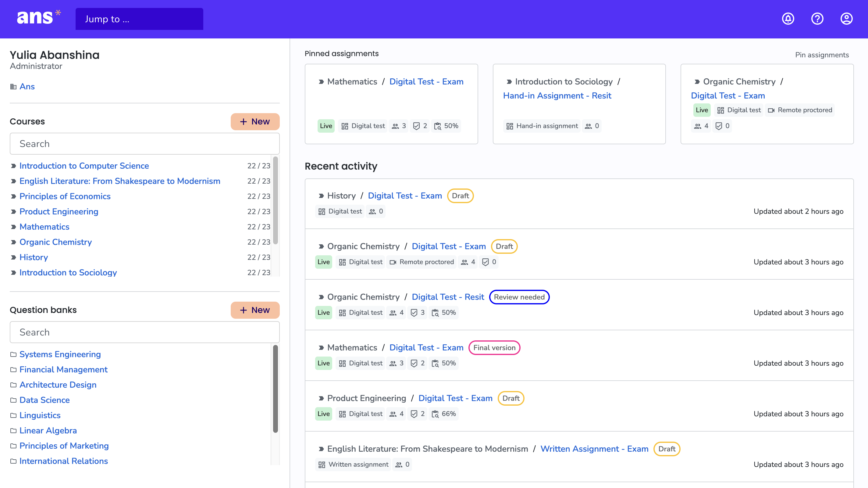Click the folder icon beside Systems Engineering
868x488 pixels.
pyautogui.click(x=13, y=354)
